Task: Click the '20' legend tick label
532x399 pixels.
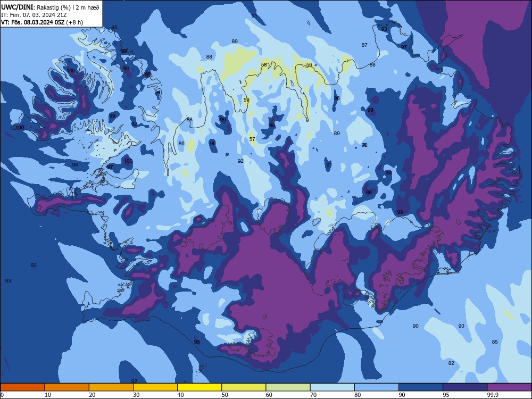Action: click(92, 395)
